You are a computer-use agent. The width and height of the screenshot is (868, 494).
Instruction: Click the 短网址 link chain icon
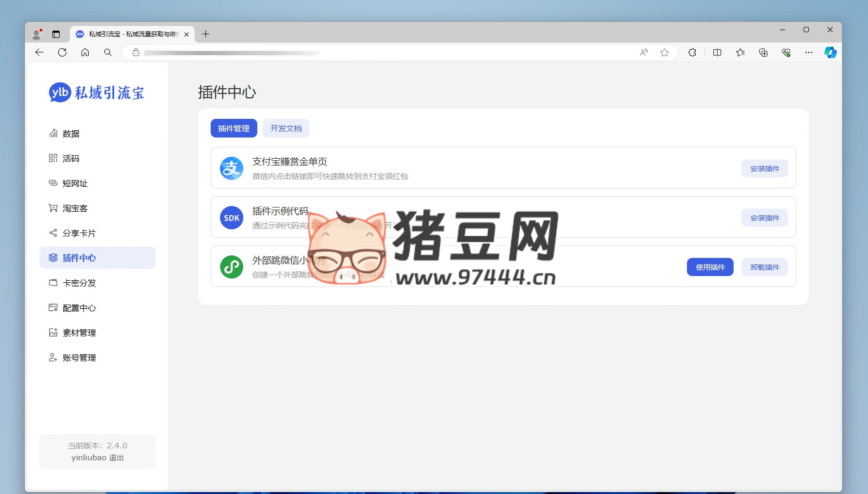[x=53, y=183]
